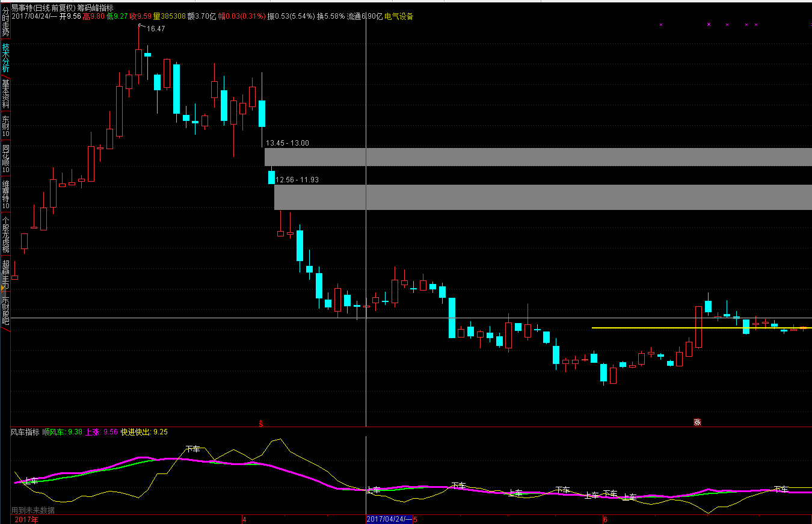812x524 pixels.
Task: Select the closing price 收9.59
Action: pyautogui.click(x=140, y=17)
